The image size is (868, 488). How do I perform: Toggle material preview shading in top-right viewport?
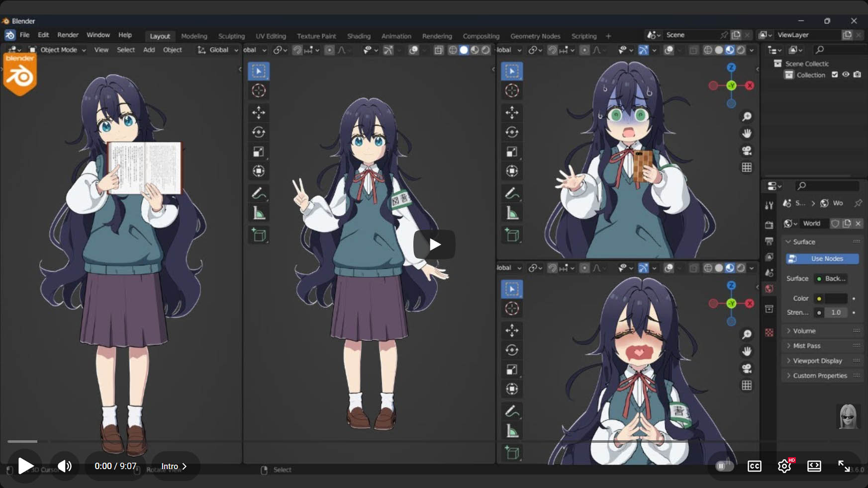coord(730,50)
